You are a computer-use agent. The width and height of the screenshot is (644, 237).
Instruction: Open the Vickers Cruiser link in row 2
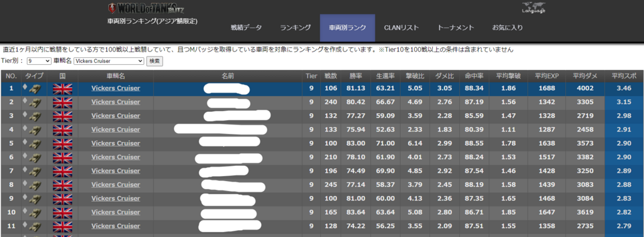[116, 102]
